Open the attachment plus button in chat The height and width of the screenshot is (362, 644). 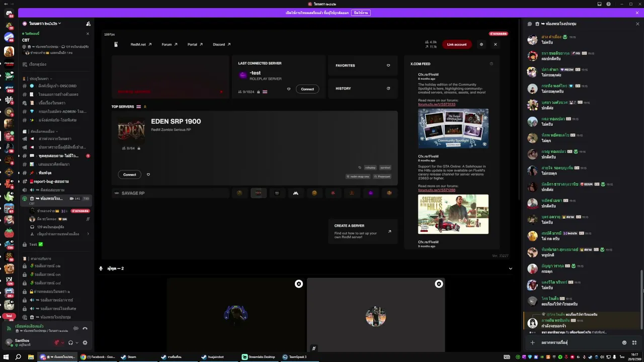tap(532, 342)
